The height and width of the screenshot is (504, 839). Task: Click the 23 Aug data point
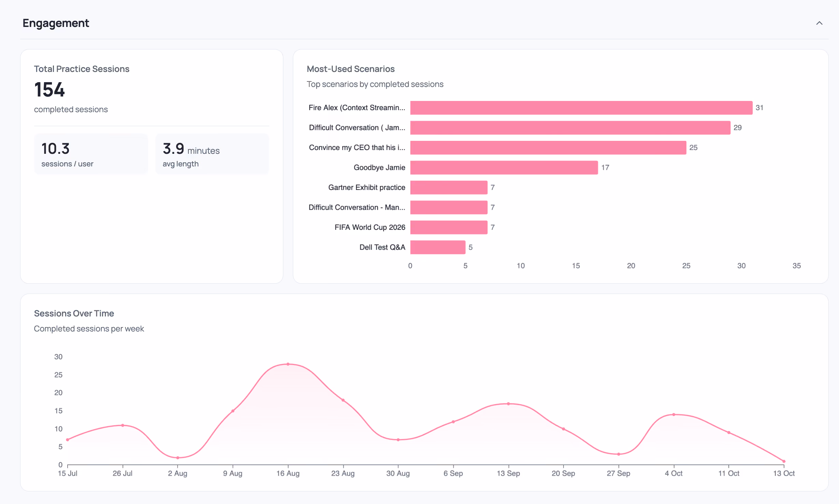(x=343, y=400)
